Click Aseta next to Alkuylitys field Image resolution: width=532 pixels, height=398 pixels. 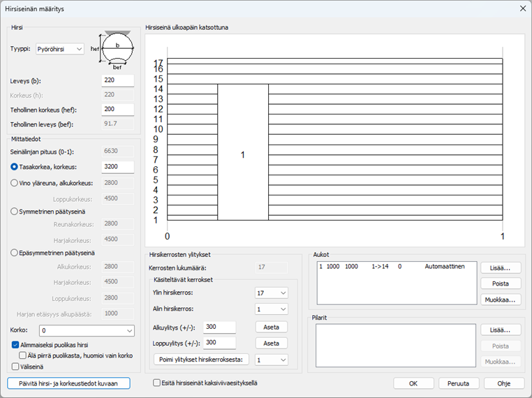(x=271, y=327)
